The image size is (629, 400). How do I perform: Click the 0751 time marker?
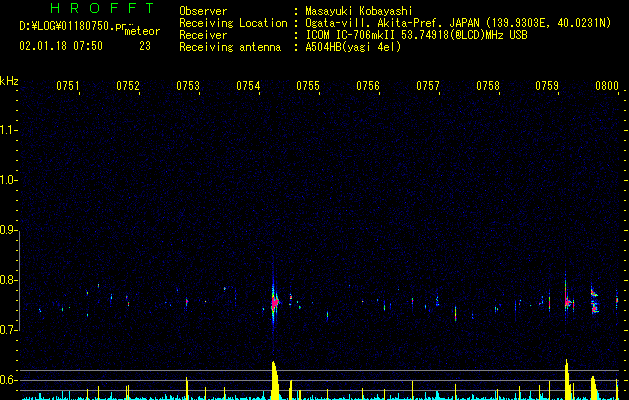click(x=68, y=86)
